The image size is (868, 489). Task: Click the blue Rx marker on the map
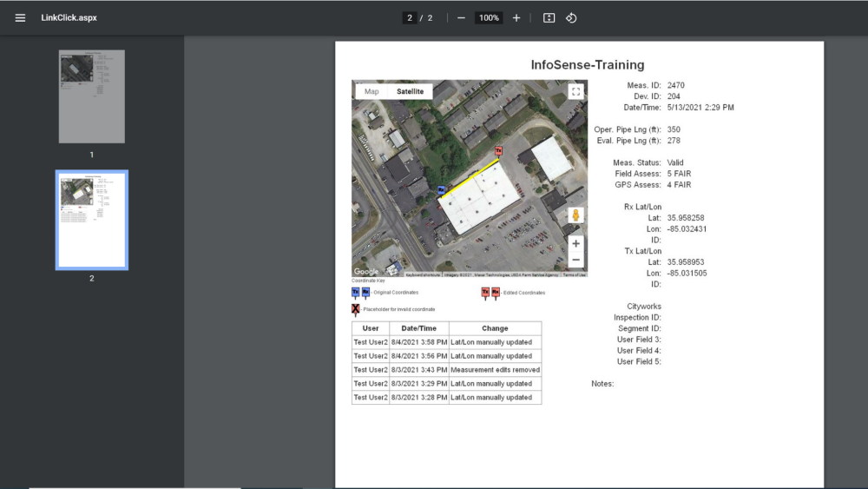tap(440, 189)
